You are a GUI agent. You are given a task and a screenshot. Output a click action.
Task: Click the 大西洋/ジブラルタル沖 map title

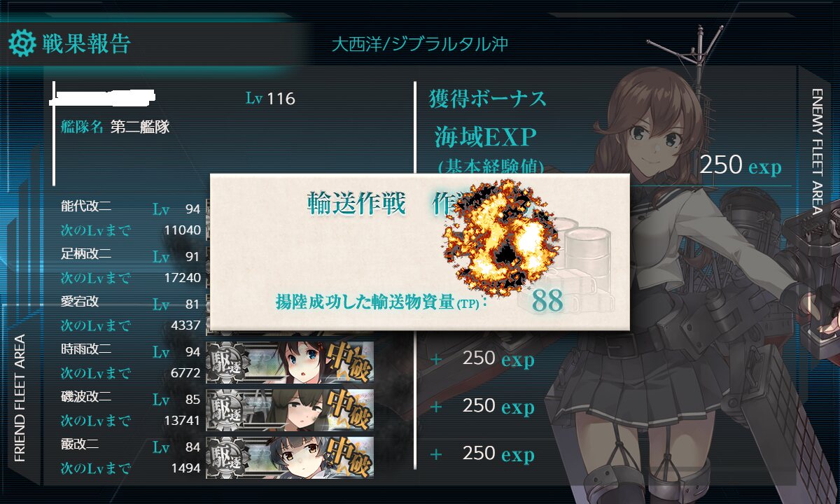pos(419,45)
